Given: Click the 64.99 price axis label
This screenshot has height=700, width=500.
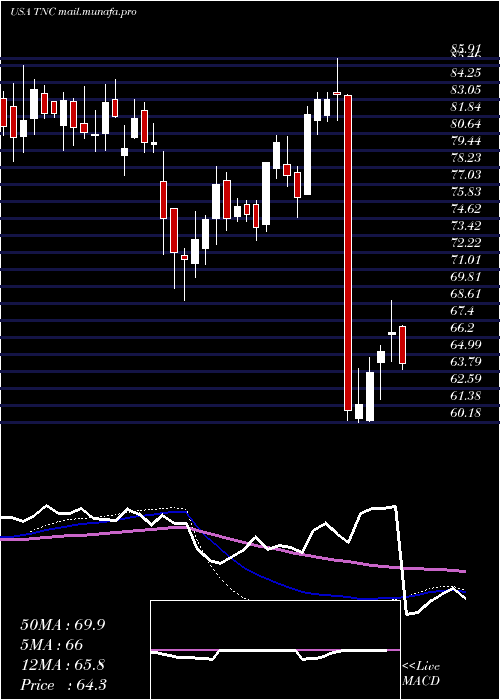Looking at the screenshot, I should (x=466, y=344).
